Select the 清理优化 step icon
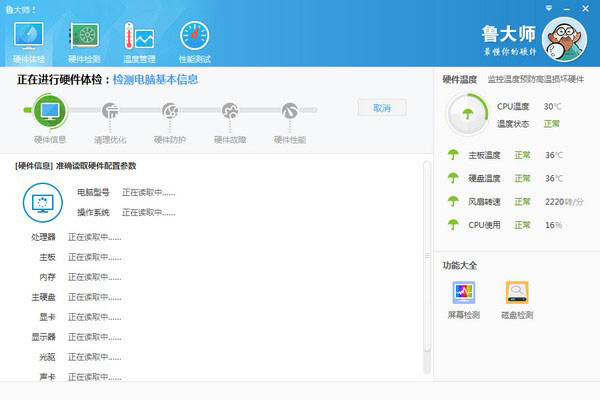 click(110, 111)
